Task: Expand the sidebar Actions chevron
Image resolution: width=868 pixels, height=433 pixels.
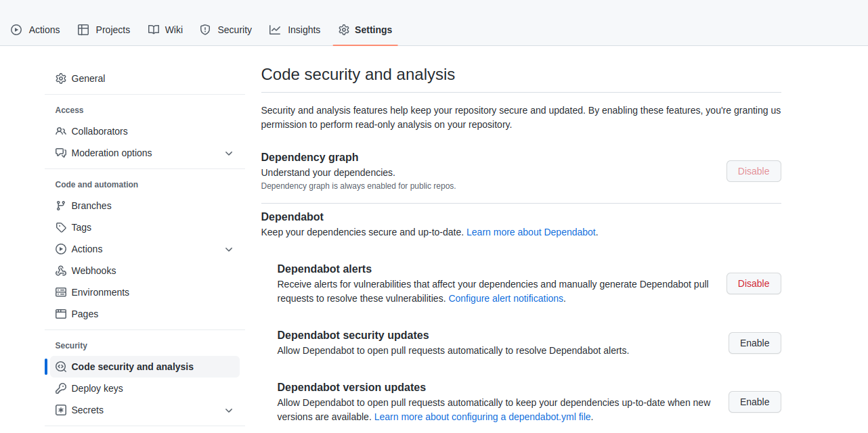Action: [229, 249]
